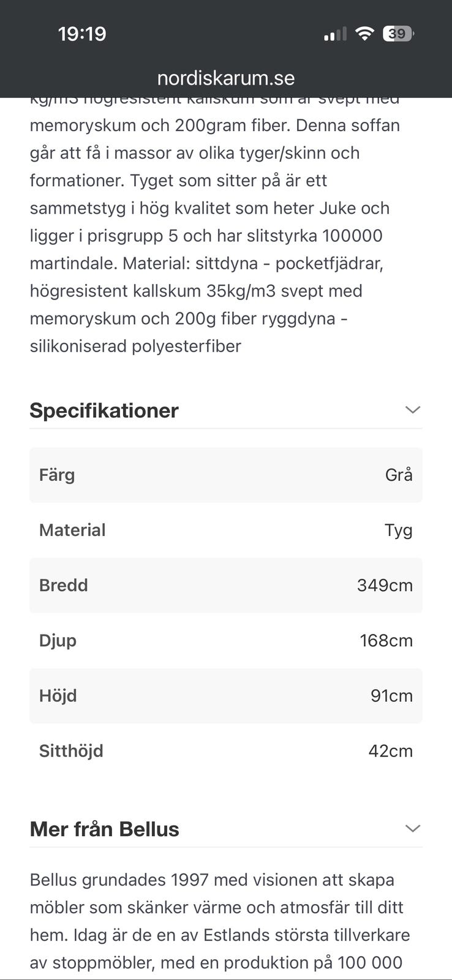This screenshot has width=452, height=980.
Task: Click the Grå color value
Action: pyautogui.click(x=399, y=475)
